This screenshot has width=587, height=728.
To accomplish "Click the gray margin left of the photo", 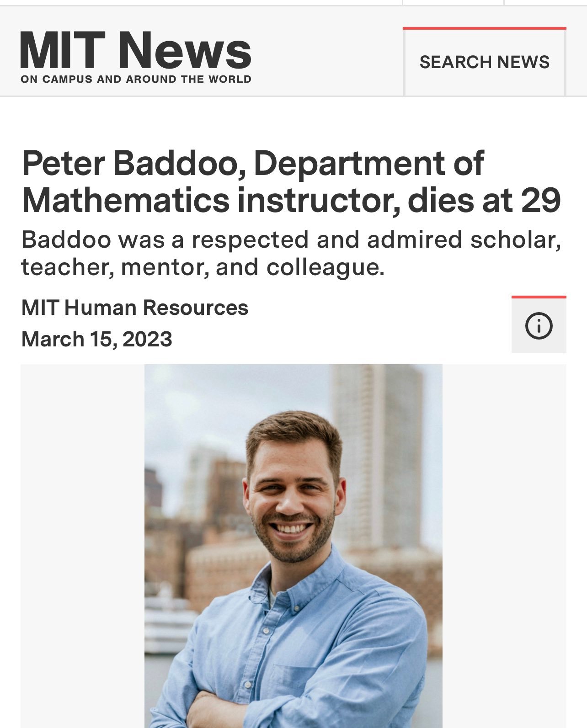I will [x=82, y=544].
